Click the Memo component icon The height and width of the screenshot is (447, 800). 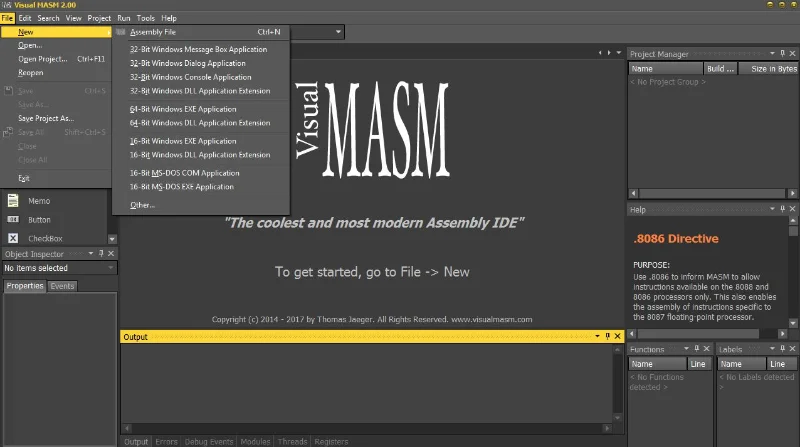[13, 201]
